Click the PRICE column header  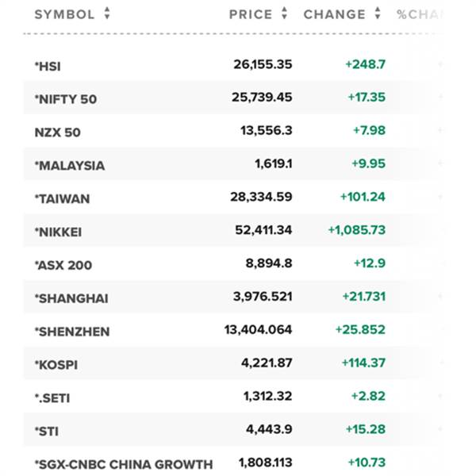click(x=251, y=14)
